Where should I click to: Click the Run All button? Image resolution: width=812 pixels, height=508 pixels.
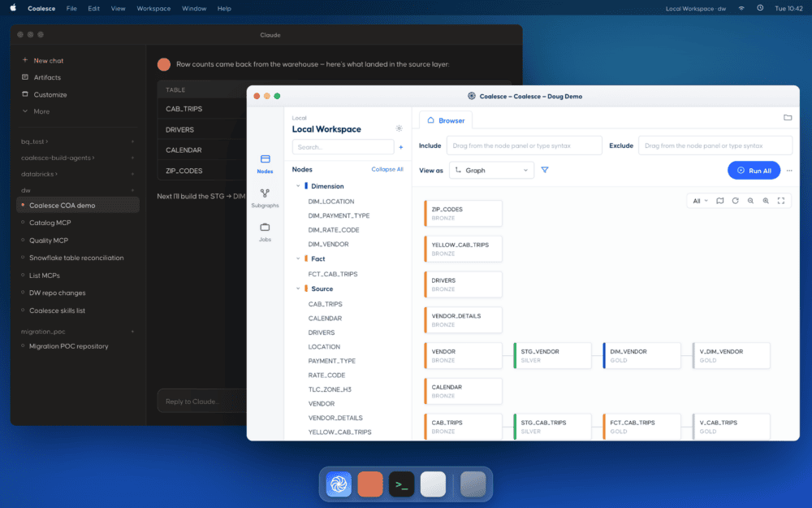pyautogui.click(x=754, y=171)
